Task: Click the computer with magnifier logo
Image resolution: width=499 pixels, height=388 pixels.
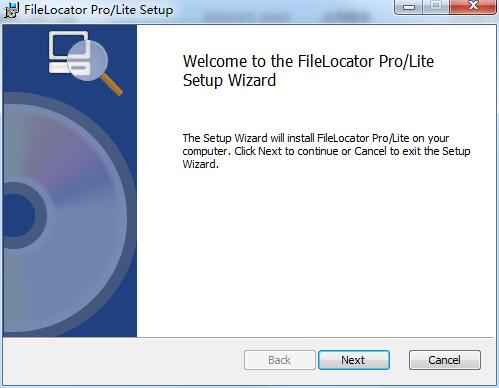Action: (x=86, y=63)
